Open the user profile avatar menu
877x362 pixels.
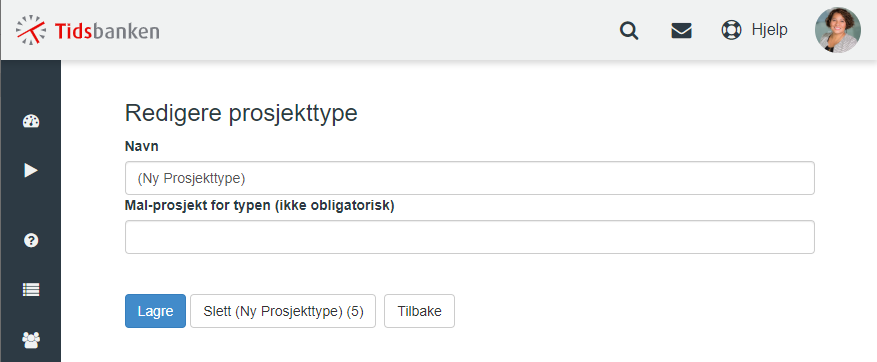[x=837, y=30]
